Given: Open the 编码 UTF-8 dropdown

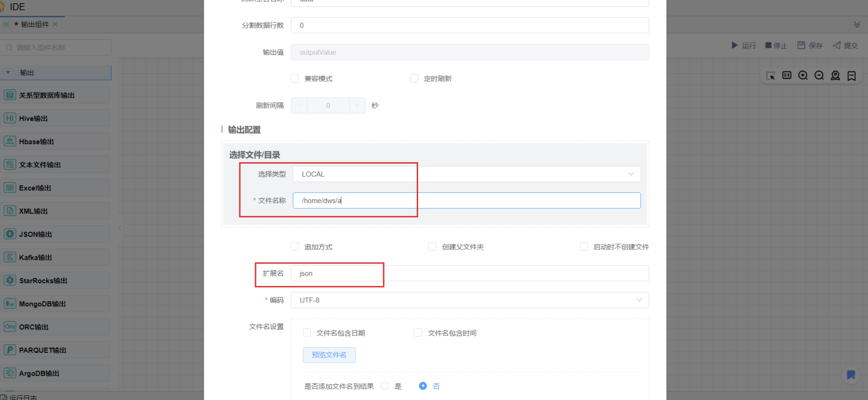Looking at the screenshot, I should pyautogui.click(x=470, y=300).
